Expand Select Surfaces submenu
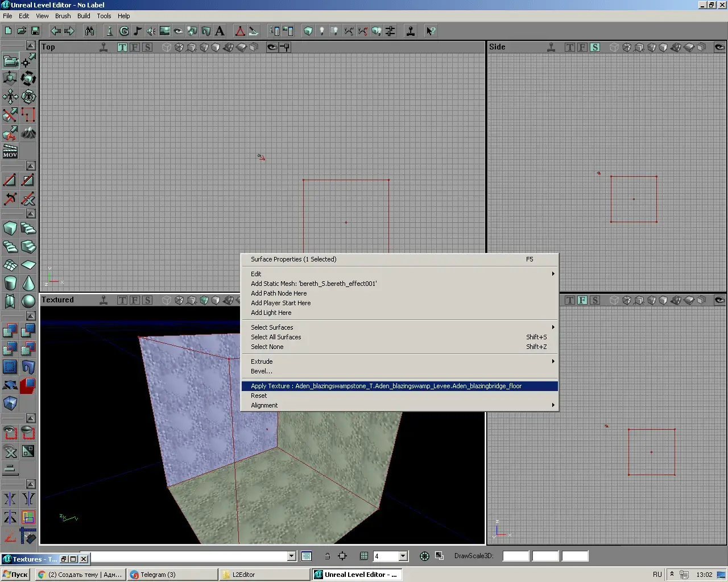The image size is (728, 582). (x=399, y=327)
